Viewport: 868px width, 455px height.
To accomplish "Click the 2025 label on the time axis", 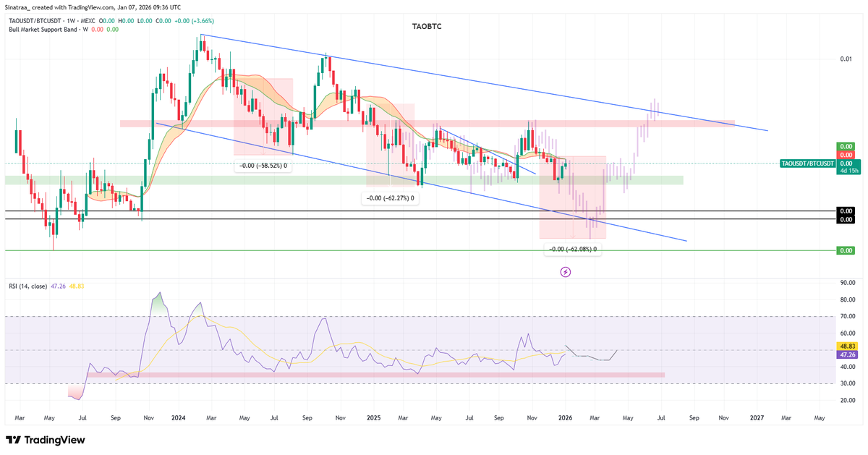I will click(373, 418).
